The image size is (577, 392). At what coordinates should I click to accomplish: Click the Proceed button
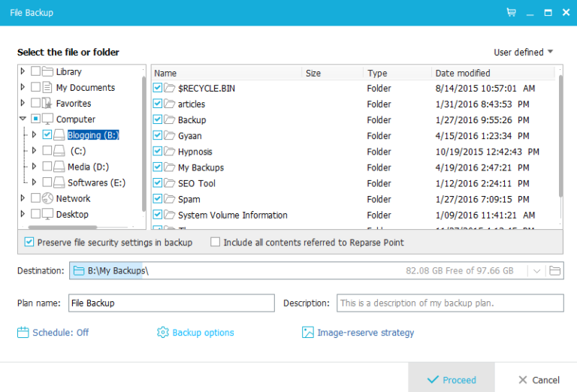click(452, 379)
